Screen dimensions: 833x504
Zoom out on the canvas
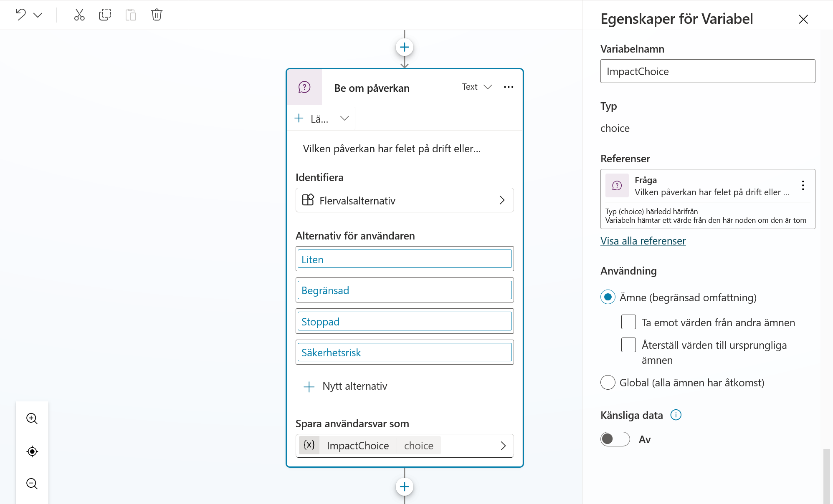pyautogui.click(x=32, y=484)
